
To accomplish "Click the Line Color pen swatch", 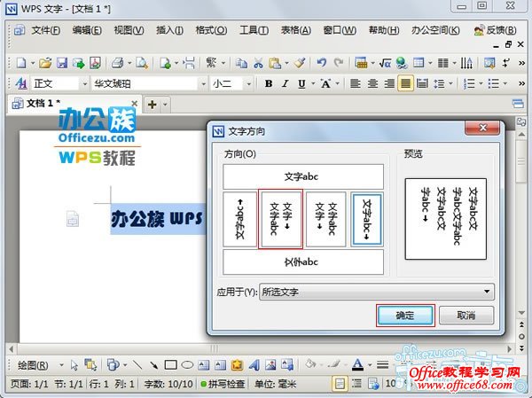I will 334,364.
